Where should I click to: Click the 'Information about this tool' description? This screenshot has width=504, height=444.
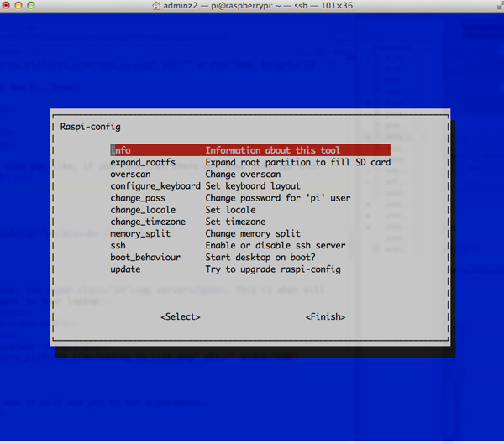click(272, 150)
